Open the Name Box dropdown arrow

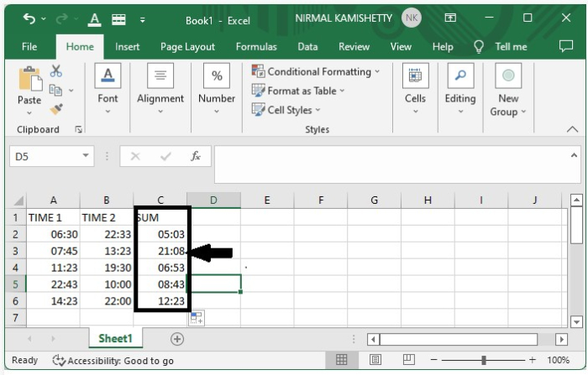86,155
